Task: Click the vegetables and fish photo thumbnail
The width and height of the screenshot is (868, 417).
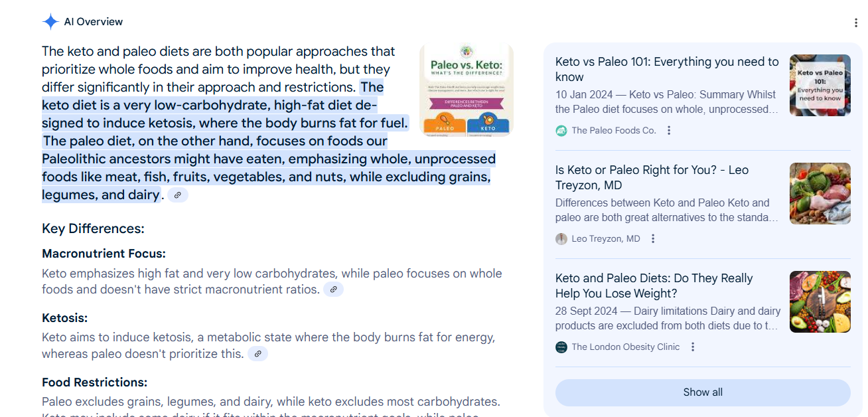Action: (820, 193)
